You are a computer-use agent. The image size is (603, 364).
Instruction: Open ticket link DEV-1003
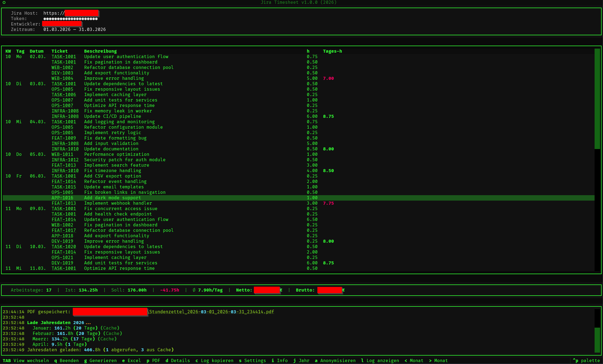tap(62, 73)
